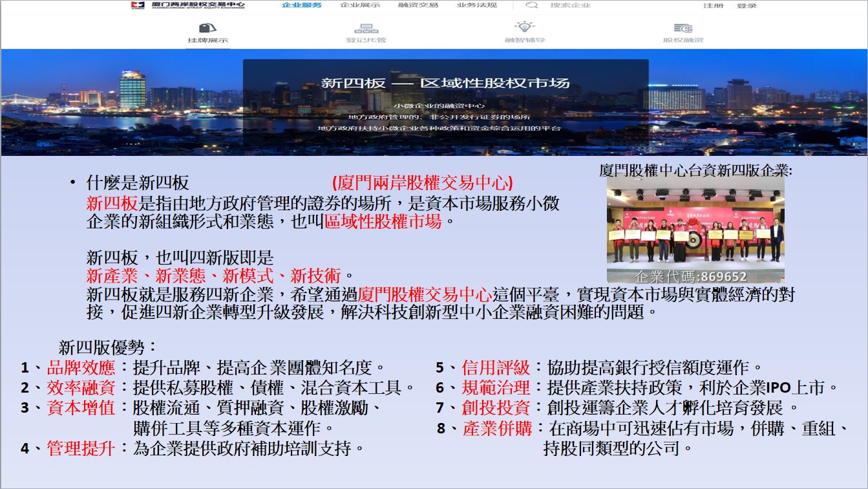
Task: Switch to the 融智辅导 tab label
Action: coord(524,40)
